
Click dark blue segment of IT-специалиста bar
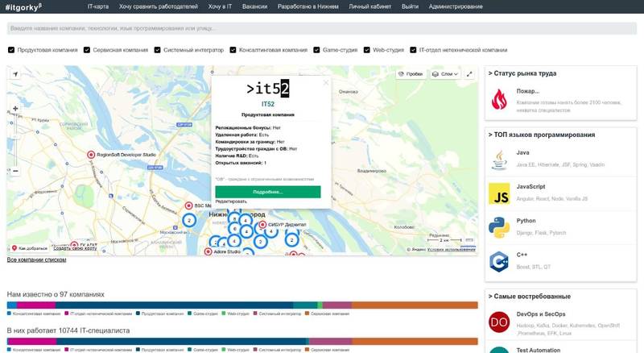[x=181, y=342]
